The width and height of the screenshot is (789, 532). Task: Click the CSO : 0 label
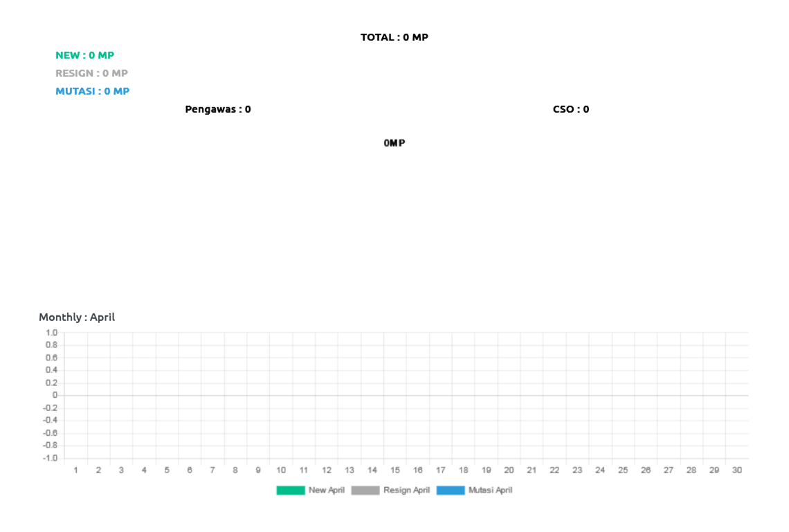point(570,109)
